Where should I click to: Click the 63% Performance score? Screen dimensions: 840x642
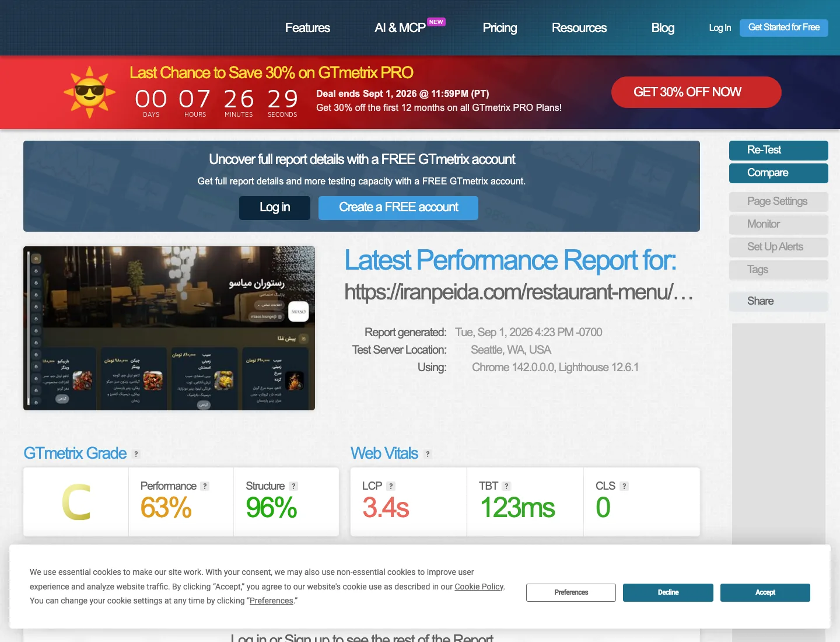(166, 507)
